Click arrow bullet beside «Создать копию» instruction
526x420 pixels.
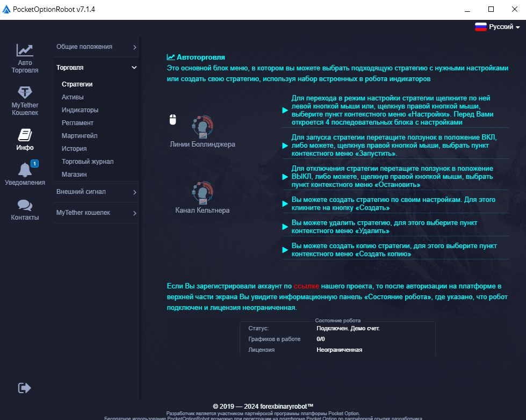[285, 250]
